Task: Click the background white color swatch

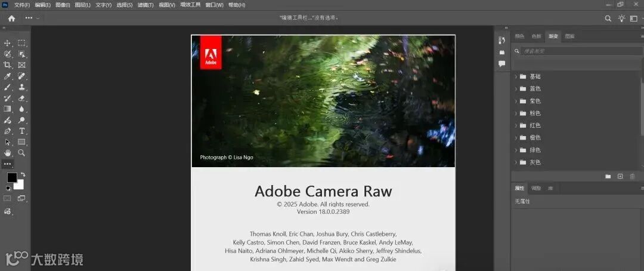Action: 19,186
